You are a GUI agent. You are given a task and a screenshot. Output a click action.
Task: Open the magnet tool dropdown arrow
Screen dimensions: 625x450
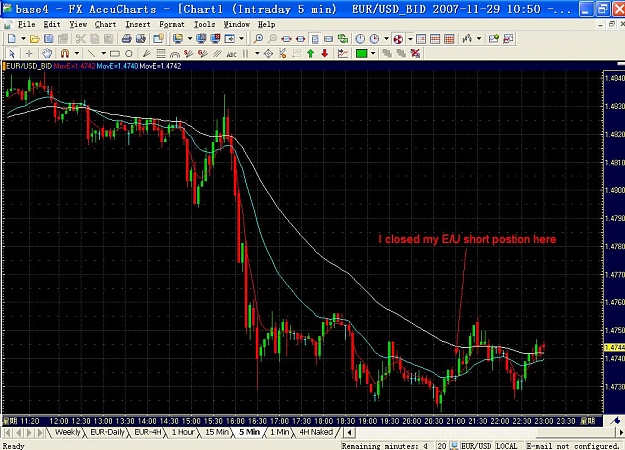tap(77, 53)
